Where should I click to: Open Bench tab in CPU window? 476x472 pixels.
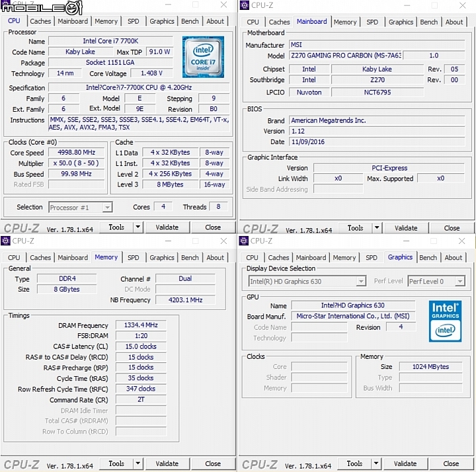(x=190, y=21)
